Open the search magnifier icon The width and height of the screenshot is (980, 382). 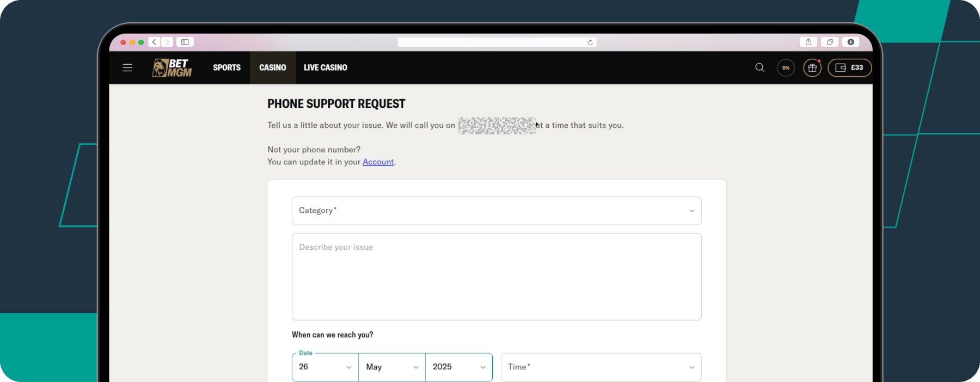click(x=759, y=67)
